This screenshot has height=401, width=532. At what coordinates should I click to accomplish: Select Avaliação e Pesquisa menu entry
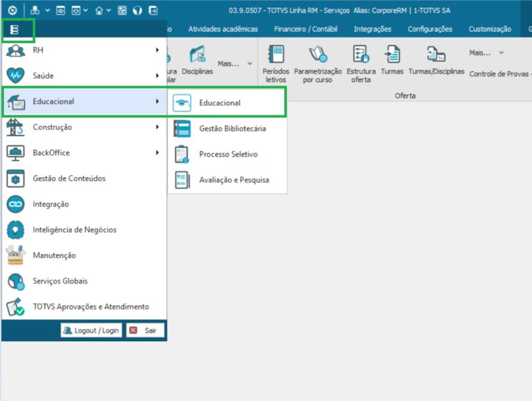tap(227, 180)
